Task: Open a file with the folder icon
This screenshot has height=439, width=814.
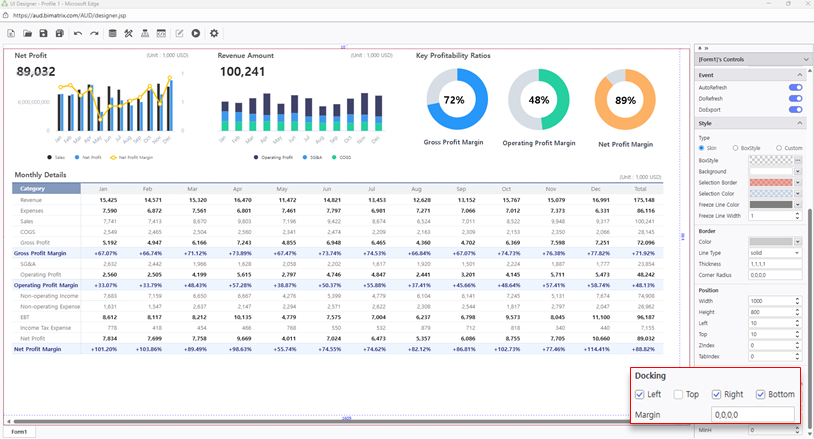Action: point(29,34)
